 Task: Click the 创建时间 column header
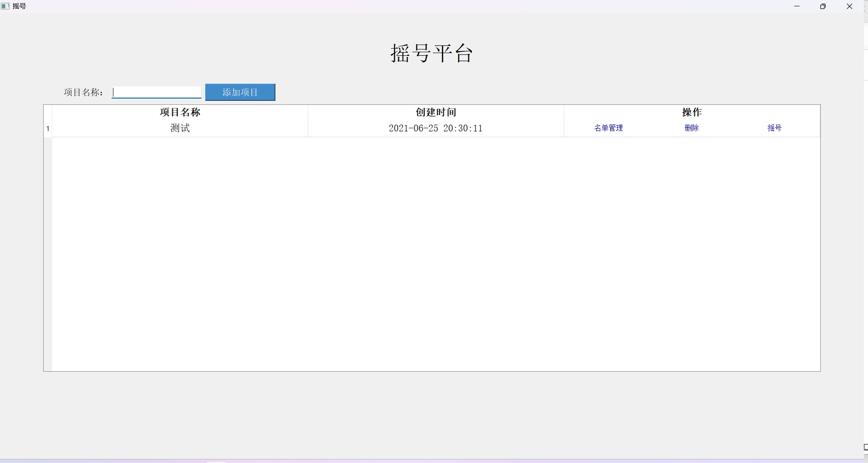click(436, 112)
